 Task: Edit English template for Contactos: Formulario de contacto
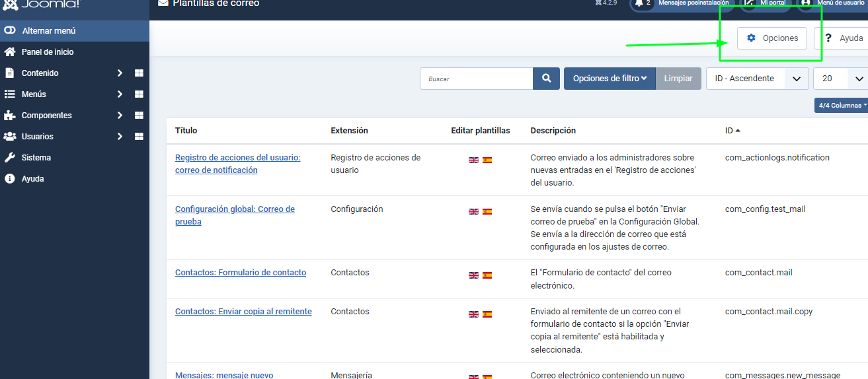pyautogui.click(x=473, y=275)
